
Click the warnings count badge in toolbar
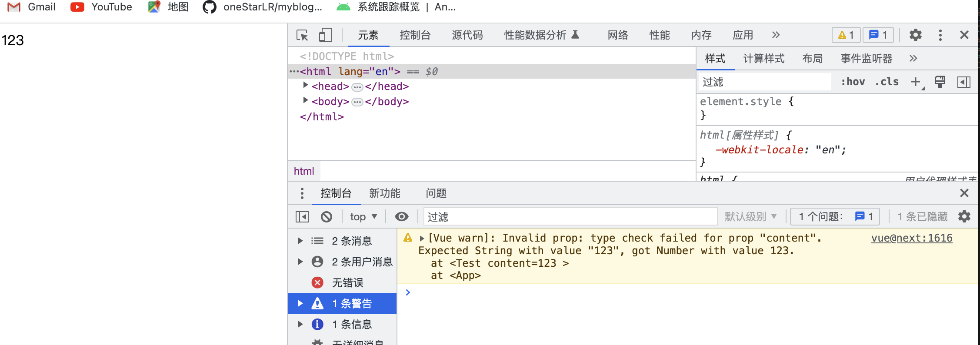(846, 35)
